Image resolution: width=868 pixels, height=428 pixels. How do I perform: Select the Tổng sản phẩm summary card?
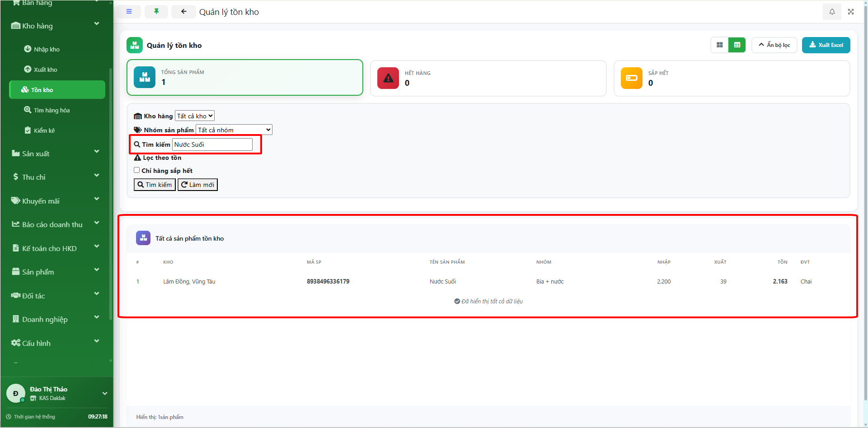tap(244, 78)
